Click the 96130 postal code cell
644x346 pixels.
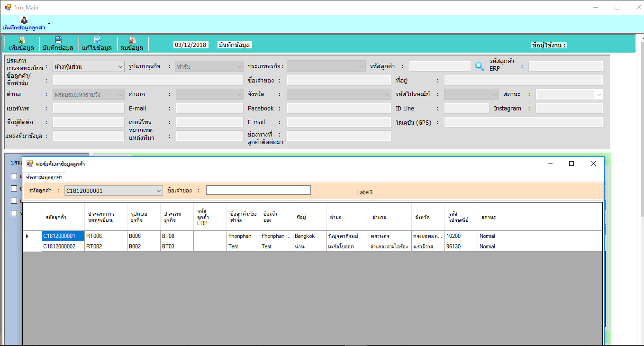click(461, 246)
